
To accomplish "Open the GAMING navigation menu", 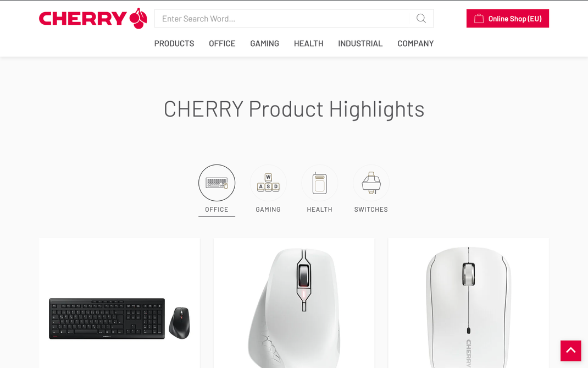I will (264, 43).
